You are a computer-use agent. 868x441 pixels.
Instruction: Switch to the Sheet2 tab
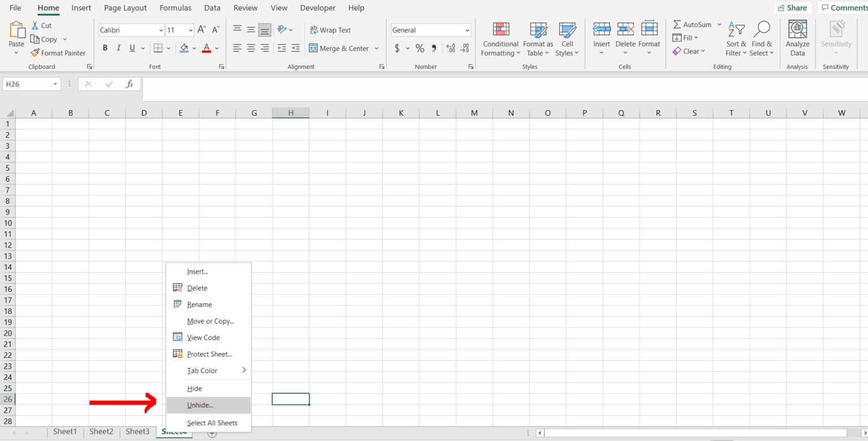click(101, 431)
